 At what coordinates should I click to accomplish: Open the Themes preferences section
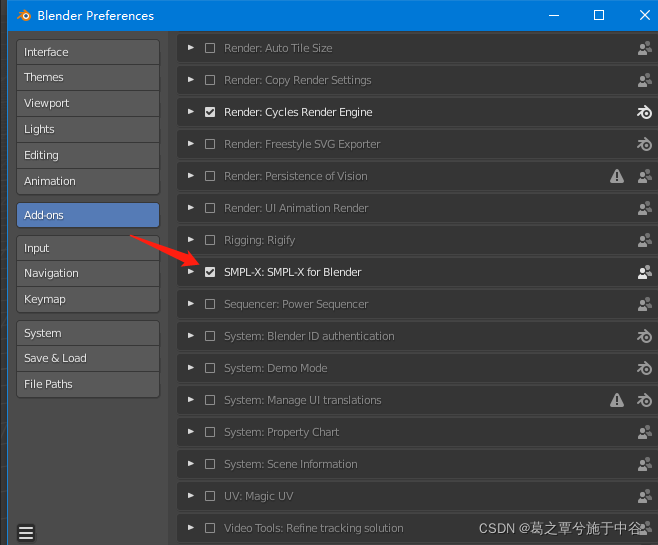(x=88, y=78)
